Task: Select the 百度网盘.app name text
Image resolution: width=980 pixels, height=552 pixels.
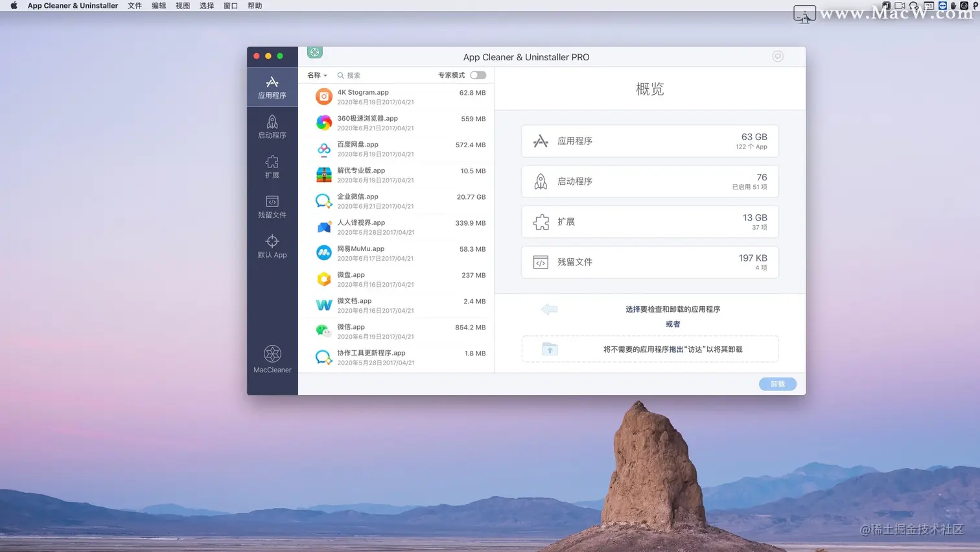Action: coord(358,145)
